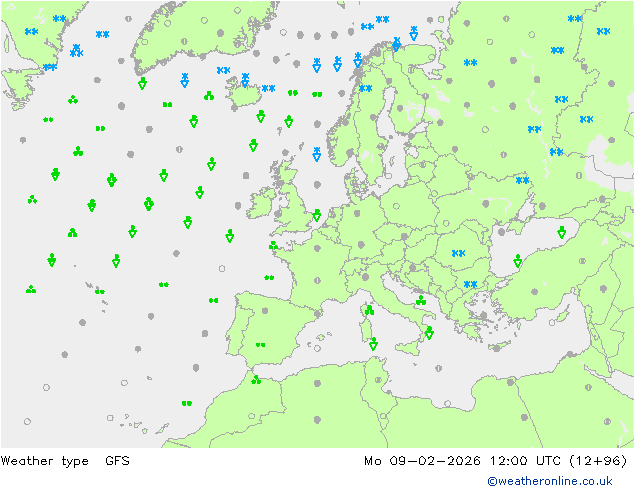Select the rain symbol near Strait of Gibraltar
The height and width of the screenshot is (490, 634).
pyautogui.click(x=256, y=379)
